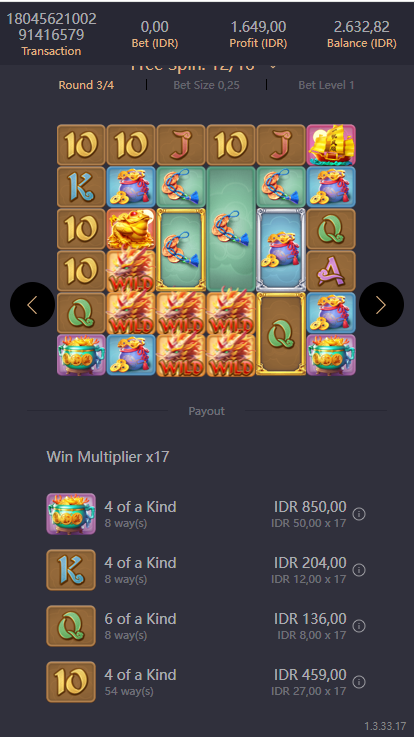Go to next round with right arrow
The width and height of the screenshot is (415, 737).
381,305
